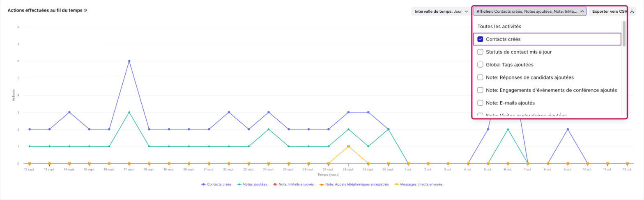The image size is (644, 200).
Task: Check Note: Engagements d'événements de conférence ajoutés
Action: [x=480, y=90]
